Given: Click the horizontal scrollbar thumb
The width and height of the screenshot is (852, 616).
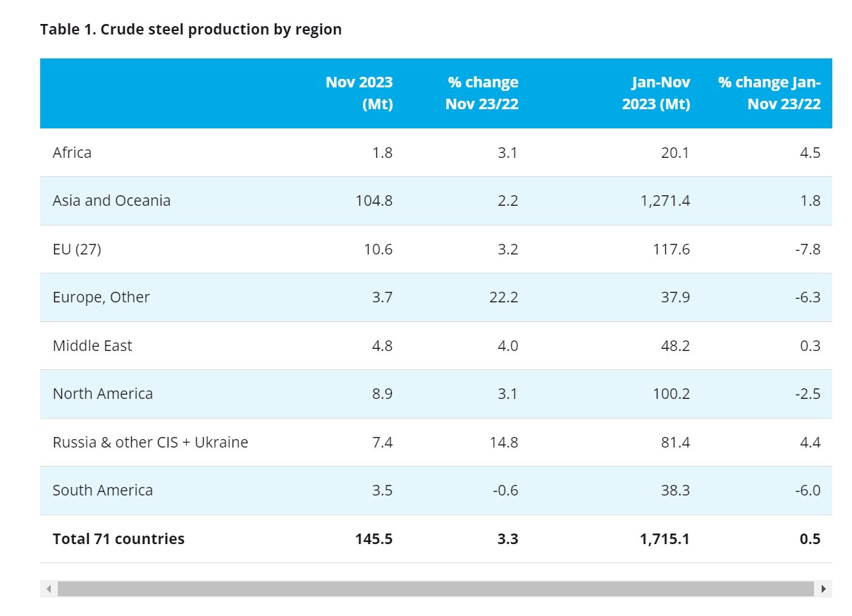Looking at the screenshot, I should [435, 589].
